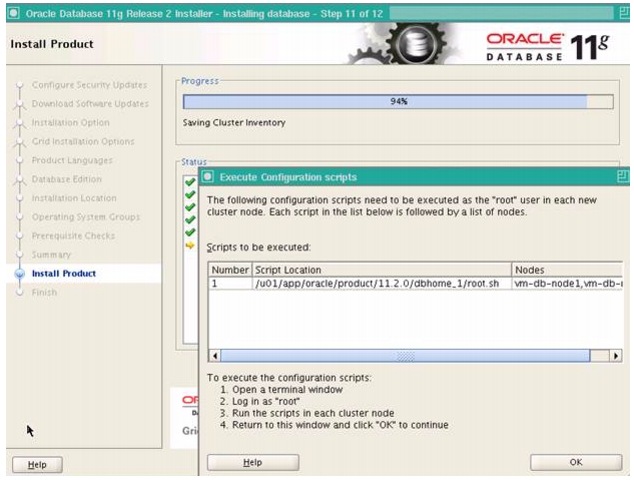Click the Execute Configuration scripts dialog title icon
This screenshot has height=499, width=634.
pyautogui.click(x=208, y=177)
